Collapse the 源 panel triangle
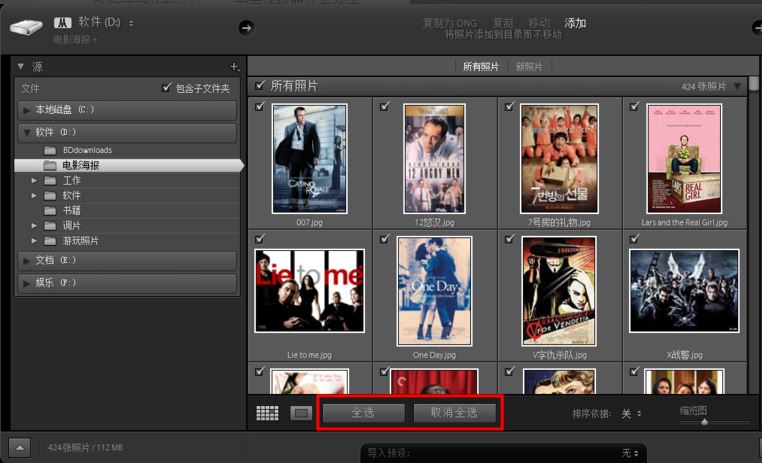Screen dimensions: 762x463 [21, 67]
